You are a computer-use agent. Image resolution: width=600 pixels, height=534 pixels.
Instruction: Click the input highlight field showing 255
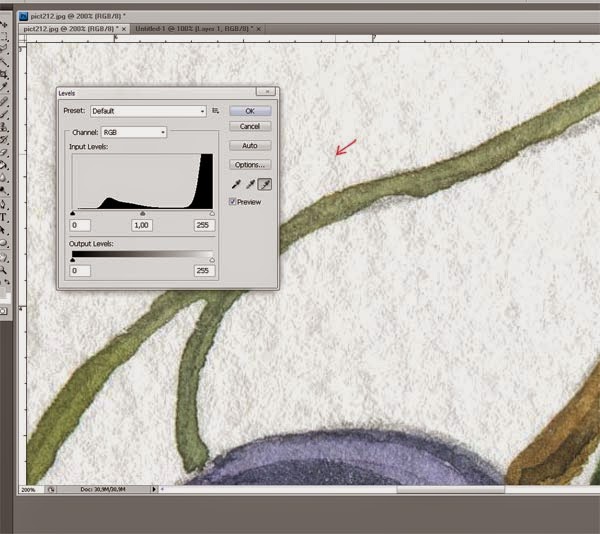click(204, 225)
